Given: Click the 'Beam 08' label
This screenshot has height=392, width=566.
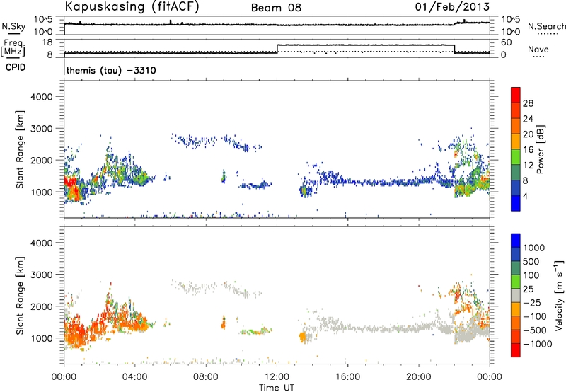Looking at the screenshot, I should (276, 8).
